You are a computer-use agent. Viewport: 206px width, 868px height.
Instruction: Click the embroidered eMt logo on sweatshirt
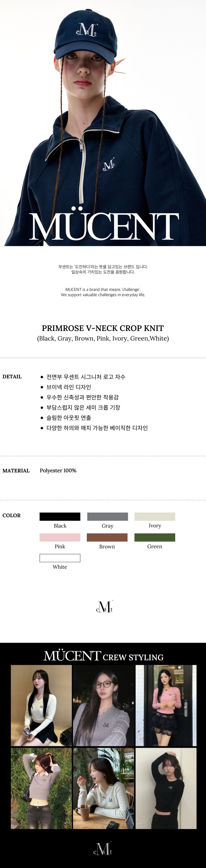(x=109, y=165)
